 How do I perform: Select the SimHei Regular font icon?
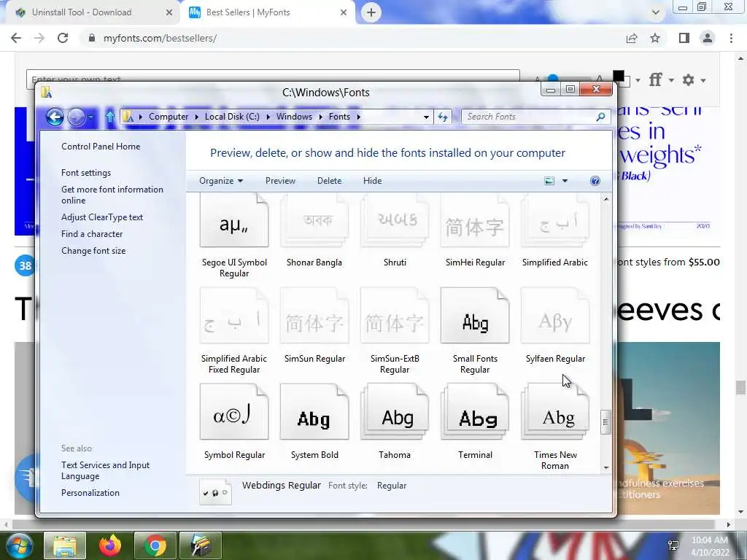coord(475,220)
